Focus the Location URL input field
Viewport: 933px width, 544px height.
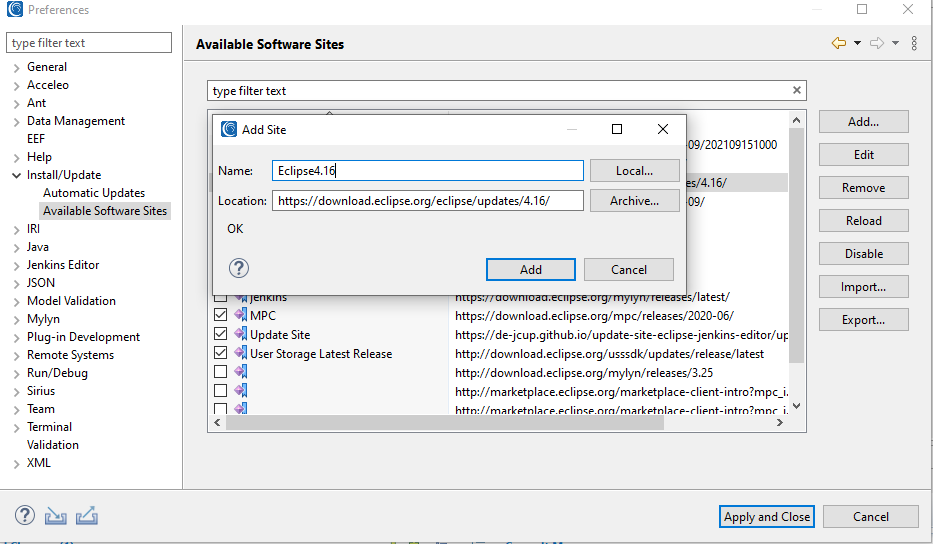[428, 201]
